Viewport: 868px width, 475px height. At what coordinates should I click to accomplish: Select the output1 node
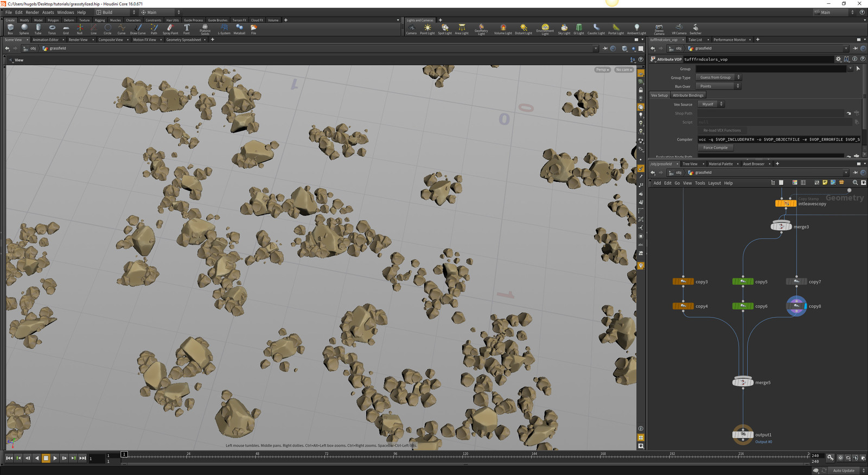[x=743, y=434]
